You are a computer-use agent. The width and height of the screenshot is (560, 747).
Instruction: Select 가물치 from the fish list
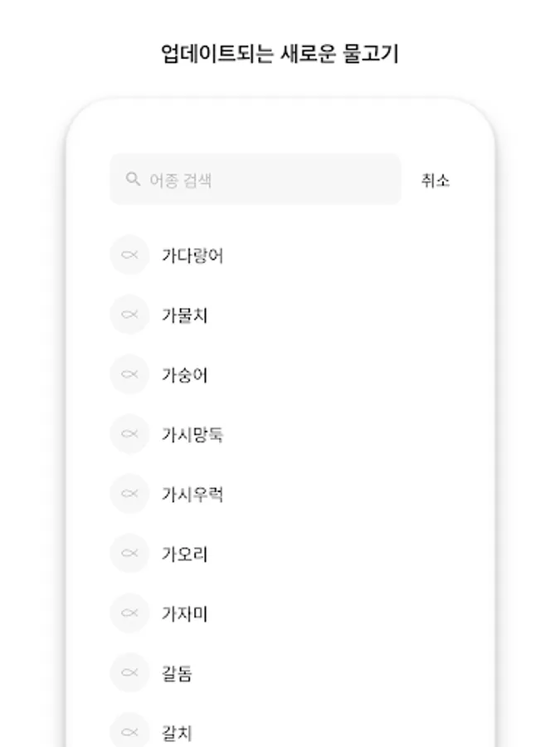click(185, 315)
